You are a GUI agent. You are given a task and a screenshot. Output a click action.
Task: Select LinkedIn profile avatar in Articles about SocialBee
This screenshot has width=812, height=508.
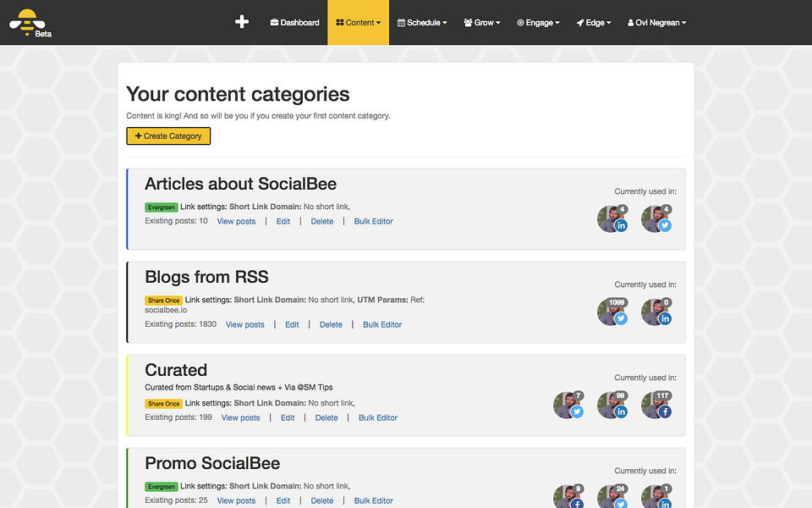(612, 218)
